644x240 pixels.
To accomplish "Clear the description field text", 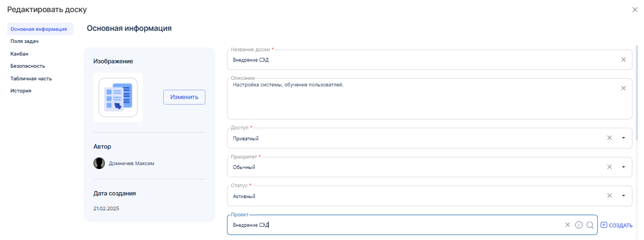I will [623, 88].
